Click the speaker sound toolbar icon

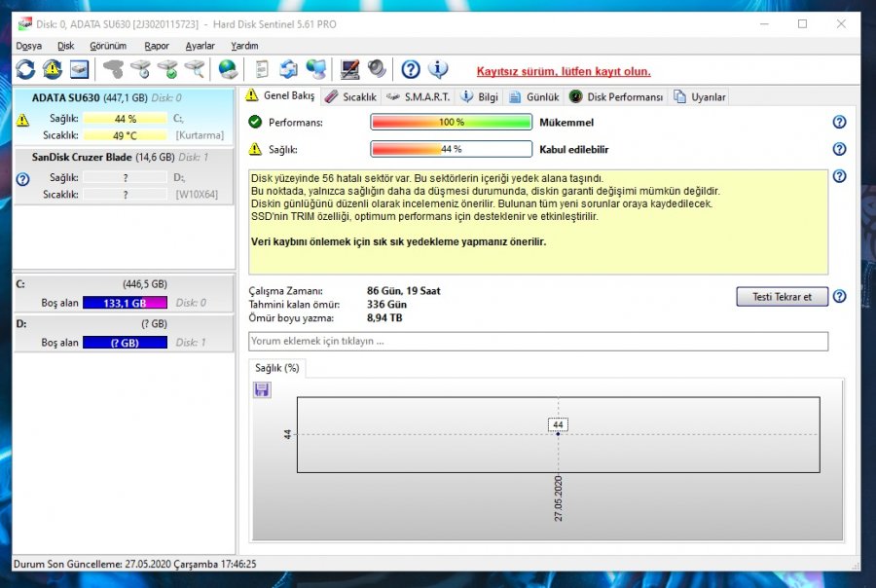[x=377, y=69]
